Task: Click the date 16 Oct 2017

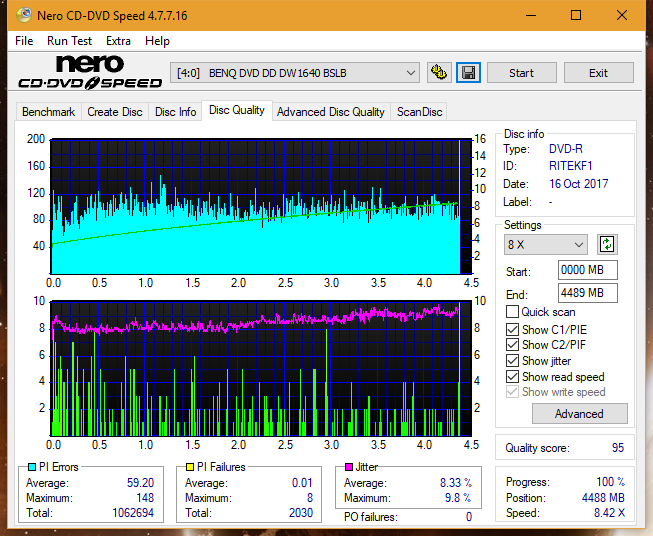Action: coord(578,184)
